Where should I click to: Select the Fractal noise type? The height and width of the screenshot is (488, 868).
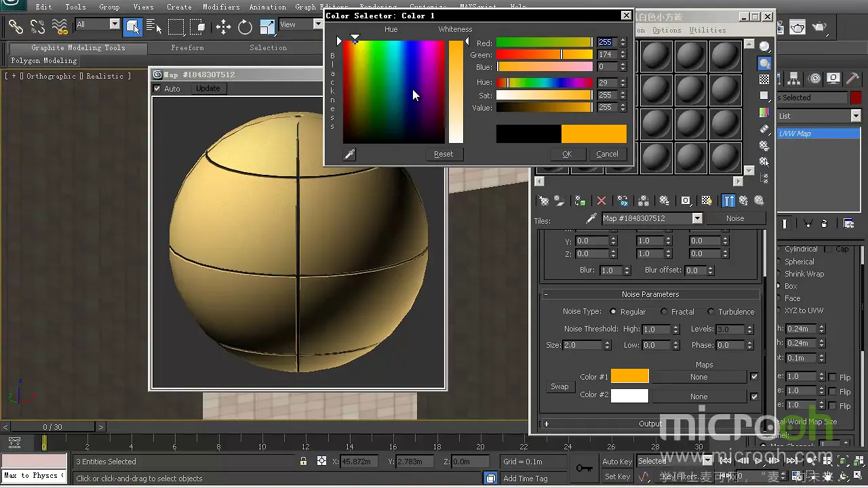pyautogui.click(x=663, y=312)
